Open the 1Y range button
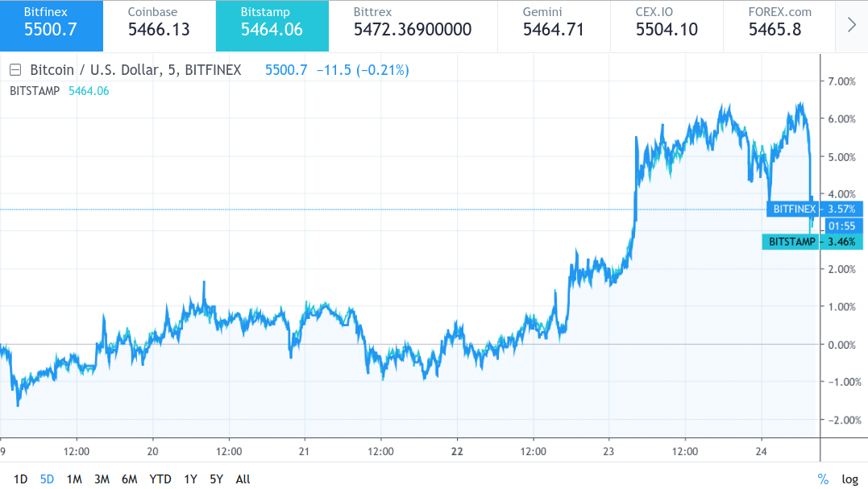The image size is (868, 489). [x=190, y=479]
